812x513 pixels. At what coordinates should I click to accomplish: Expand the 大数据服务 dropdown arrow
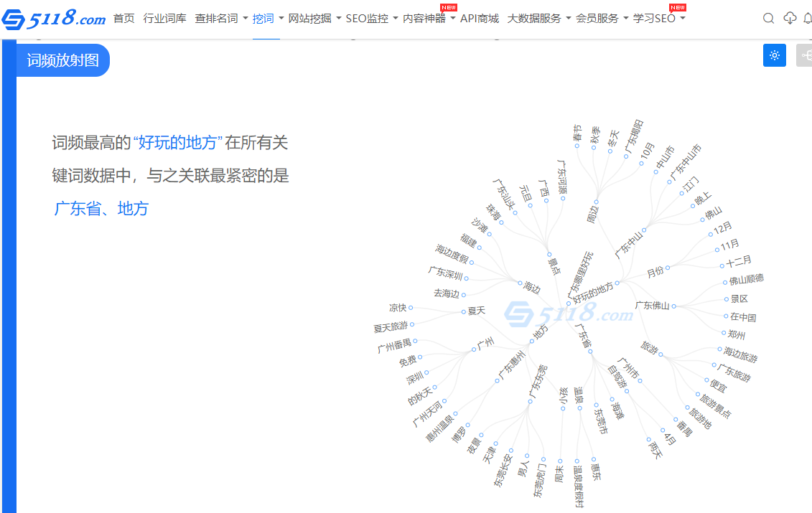click(568, 18)
